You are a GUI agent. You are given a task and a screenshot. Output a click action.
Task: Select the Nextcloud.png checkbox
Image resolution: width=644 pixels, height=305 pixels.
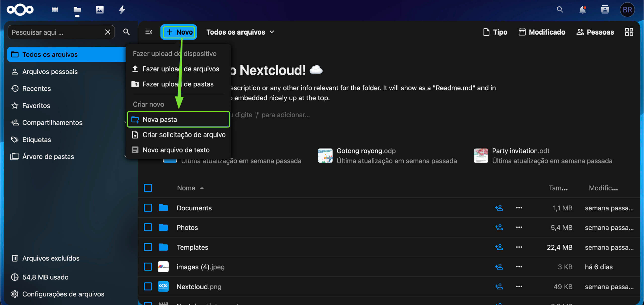pos(148,287)
